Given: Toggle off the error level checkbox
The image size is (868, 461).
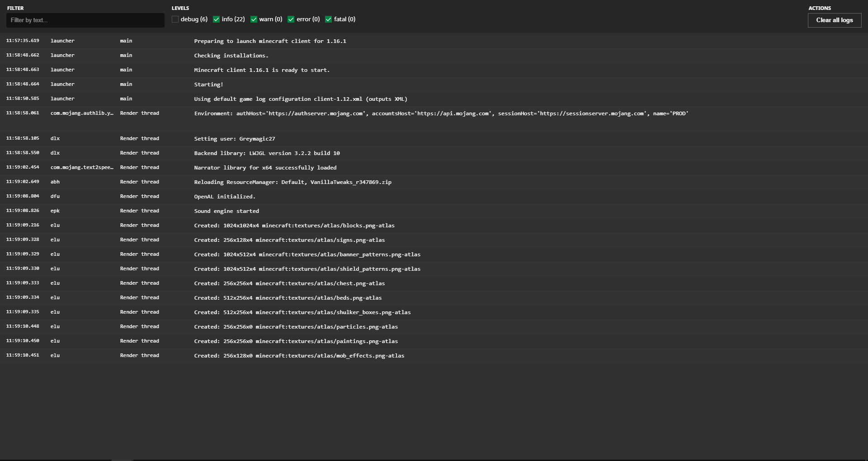Looking at the screenshot, I should pos(291,19).
